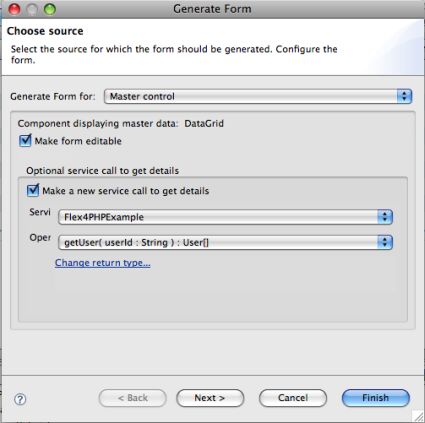
Task: Close the Generate Form dialog with red button
Action: tap(15, 9)
